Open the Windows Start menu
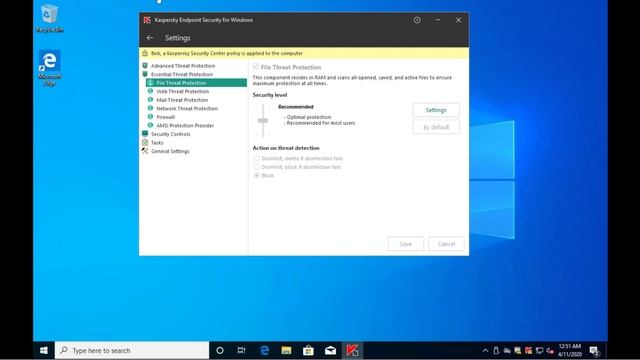 click(44, 350)
